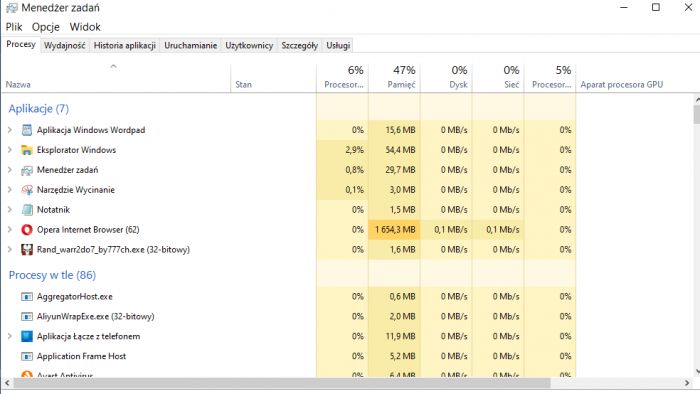Click Wordpad 15,6 MB memory value

pyautogui.click(x=400, y=130)
